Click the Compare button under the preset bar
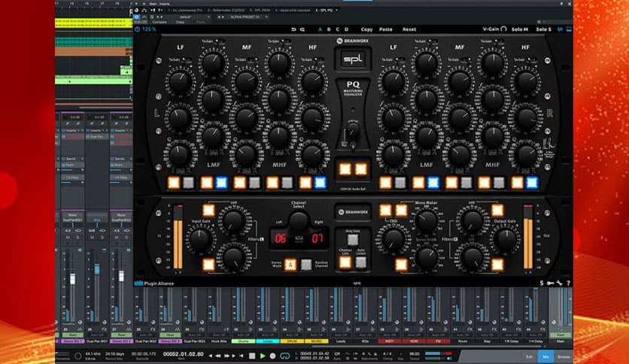 coord(160,22)
